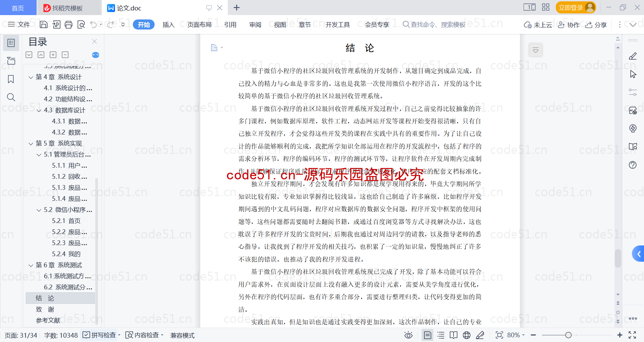Click the 协作 collaboration button
This screenshot has height=342, width=644.
click(569, 24)
